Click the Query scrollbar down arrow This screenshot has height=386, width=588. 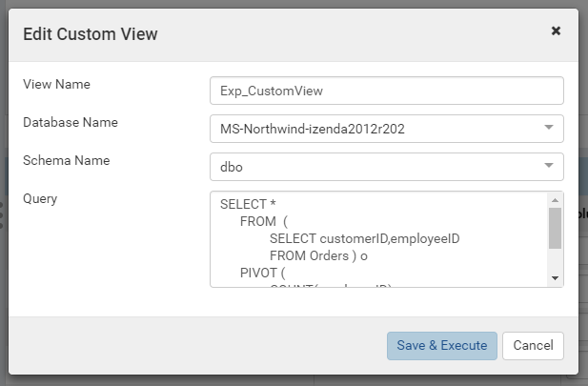(x=555, y=278)
